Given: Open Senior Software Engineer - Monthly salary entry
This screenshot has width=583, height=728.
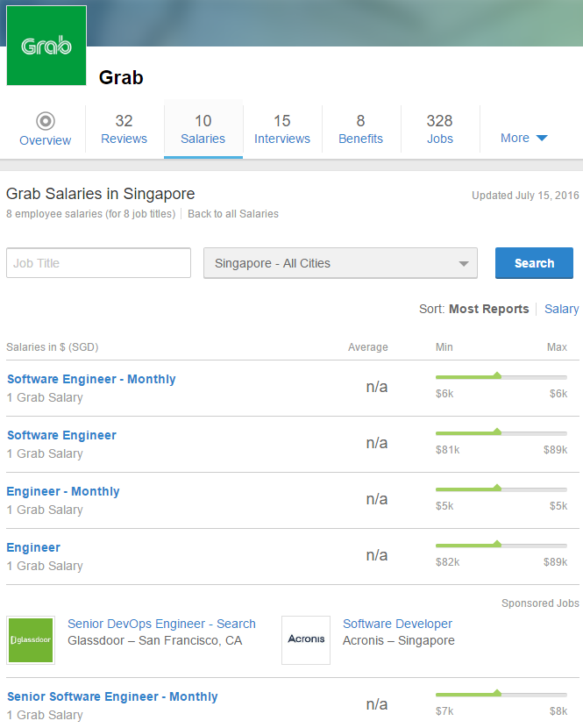Looking at the screenshot, I should pos(112,697).
